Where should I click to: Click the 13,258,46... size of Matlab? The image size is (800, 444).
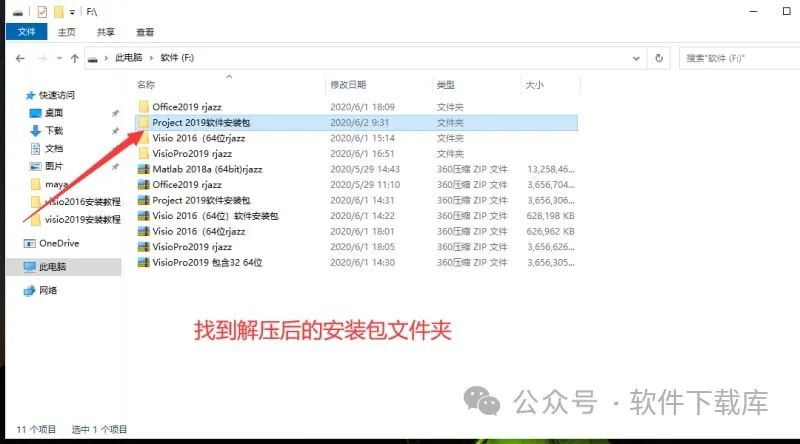pos(551,169)
